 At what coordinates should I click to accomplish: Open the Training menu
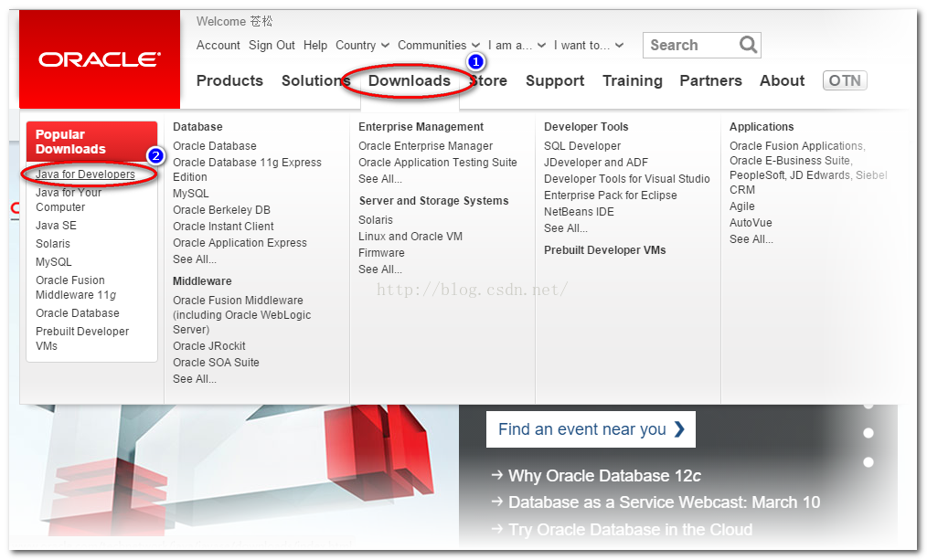(632, 80)
